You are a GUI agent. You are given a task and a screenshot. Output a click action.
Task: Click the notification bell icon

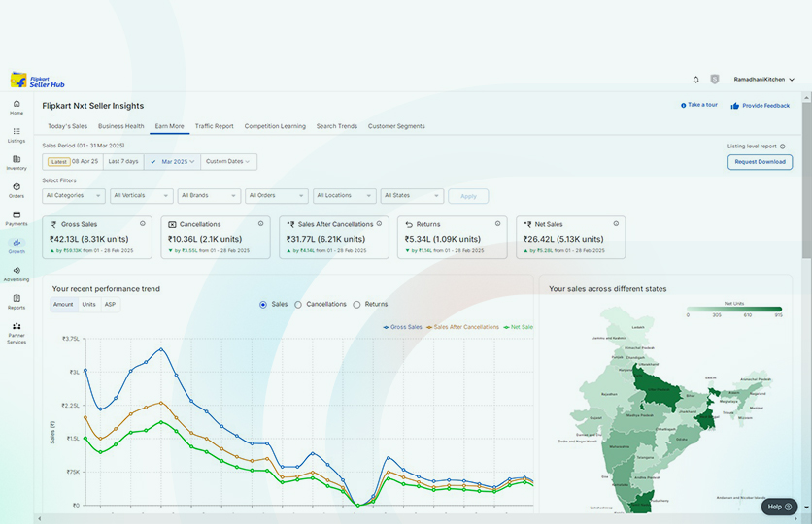point(695,80)
